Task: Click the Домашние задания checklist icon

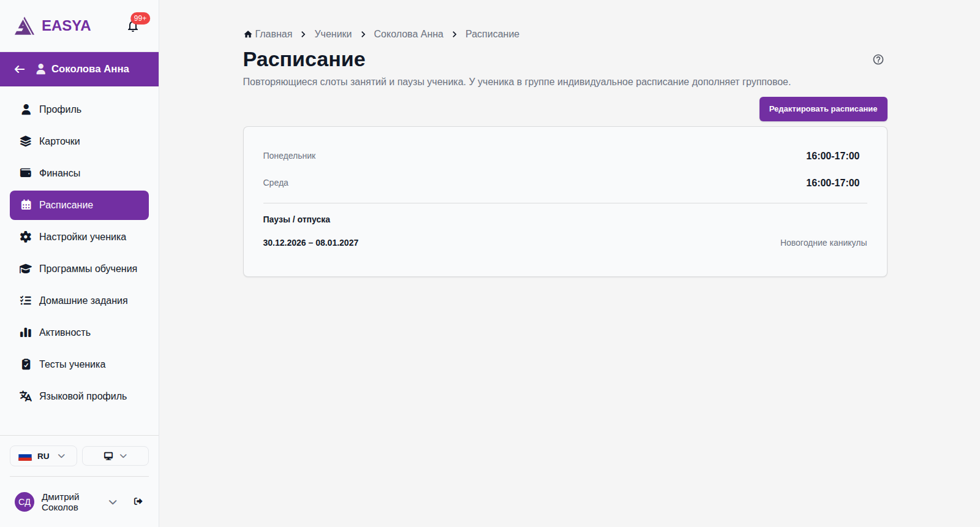Action: point(26,300)
